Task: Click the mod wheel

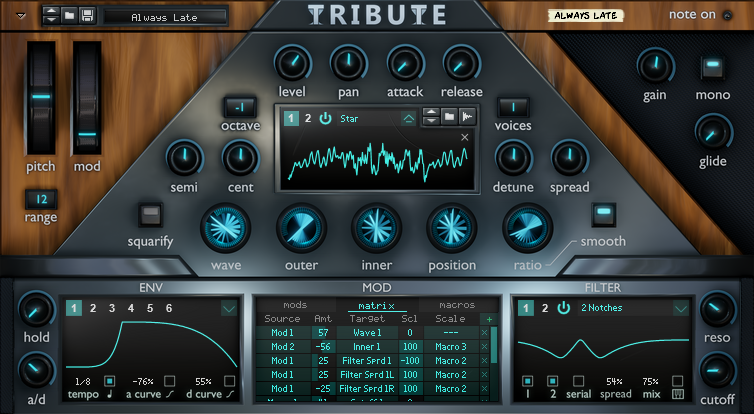Action: (87, 98)
